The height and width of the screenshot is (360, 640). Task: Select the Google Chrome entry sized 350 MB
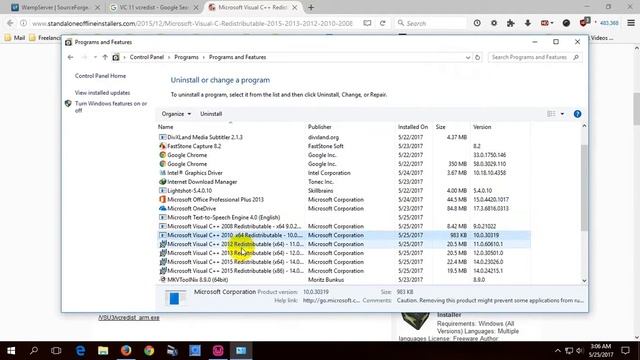point(344,164)
